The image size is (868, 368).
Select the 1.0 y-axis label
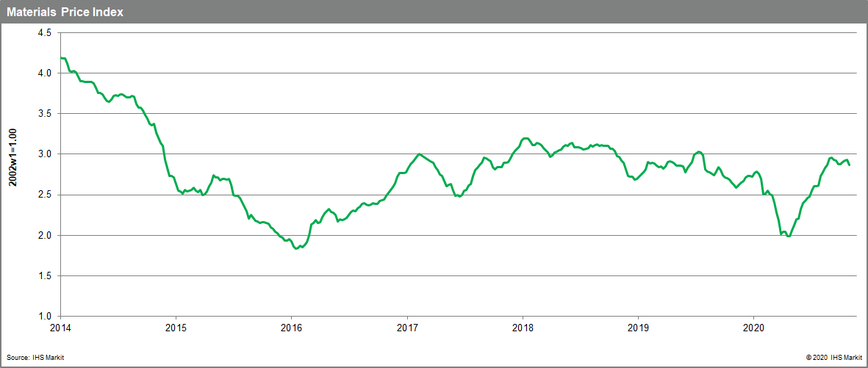(x=46, y=316)
